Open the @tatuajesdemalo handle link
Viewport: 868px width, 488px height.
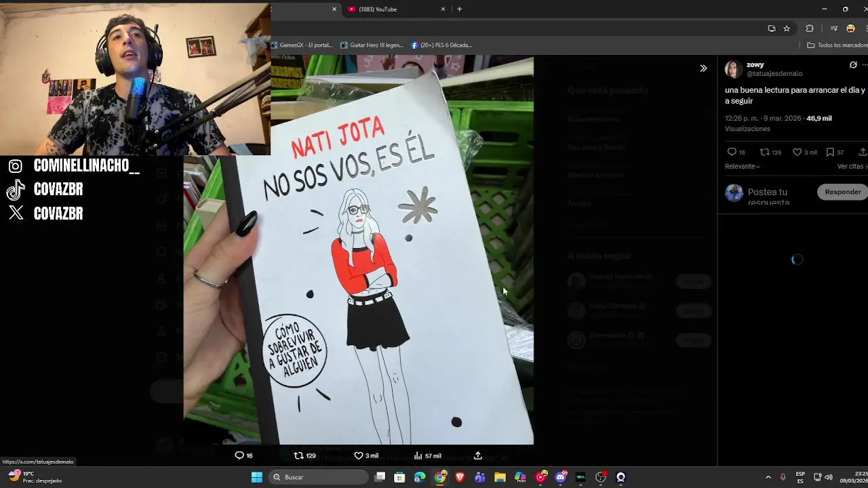coord(774,73)
